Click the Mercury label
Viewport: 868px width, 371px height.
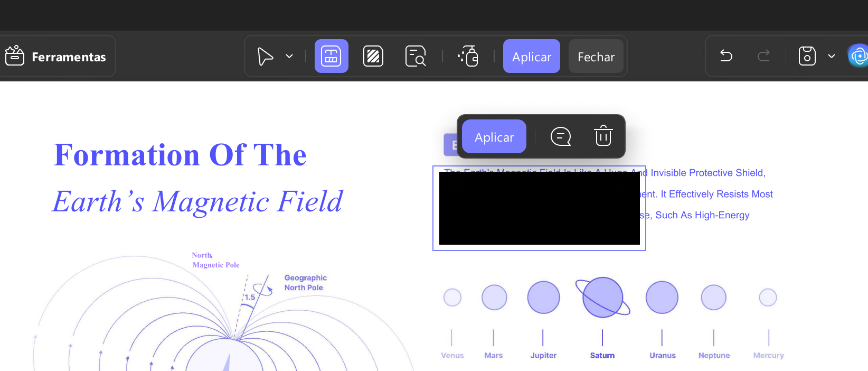click(768, 356)
